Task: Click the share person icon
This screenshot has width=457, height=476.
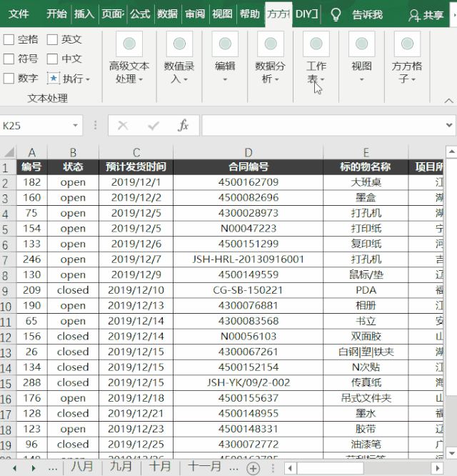Action: tap(413, 15)
